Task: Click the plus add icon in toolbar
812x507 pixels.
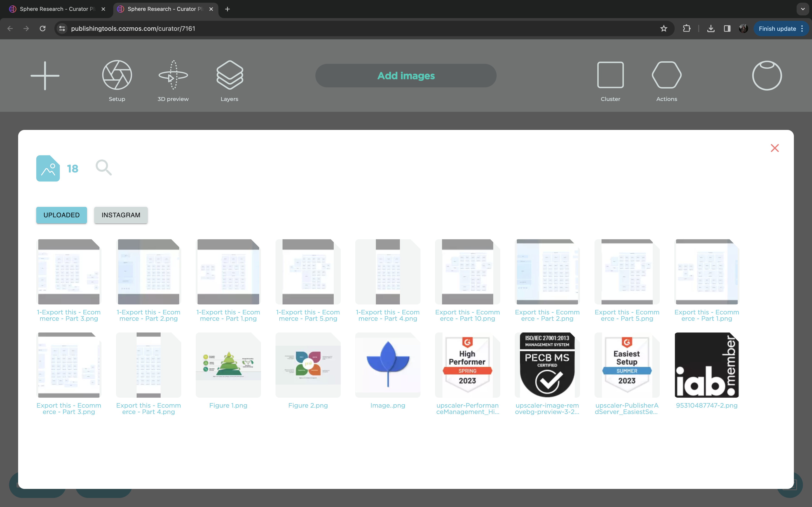Action: (45, 75)
